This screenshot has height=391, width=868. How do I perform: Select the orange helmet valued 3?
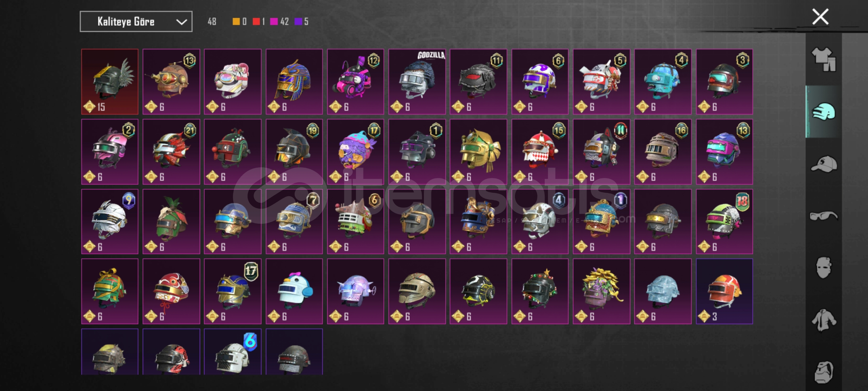pos(724,291)
